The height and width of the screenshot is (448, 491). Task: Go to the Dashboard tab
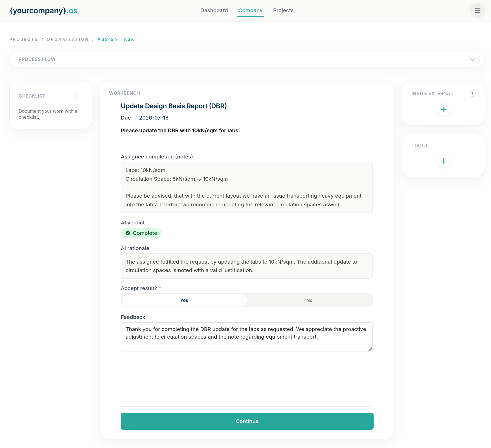point(214,10)
